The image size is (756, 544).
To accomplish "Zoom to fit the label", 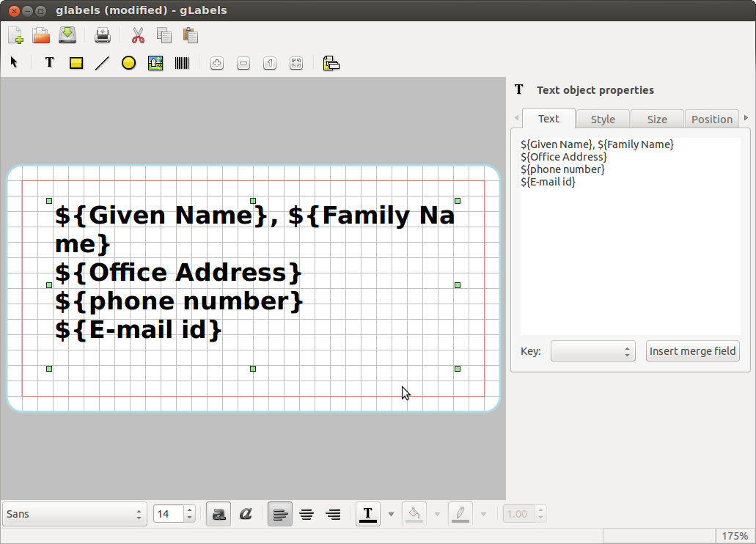I will (296, 63).
